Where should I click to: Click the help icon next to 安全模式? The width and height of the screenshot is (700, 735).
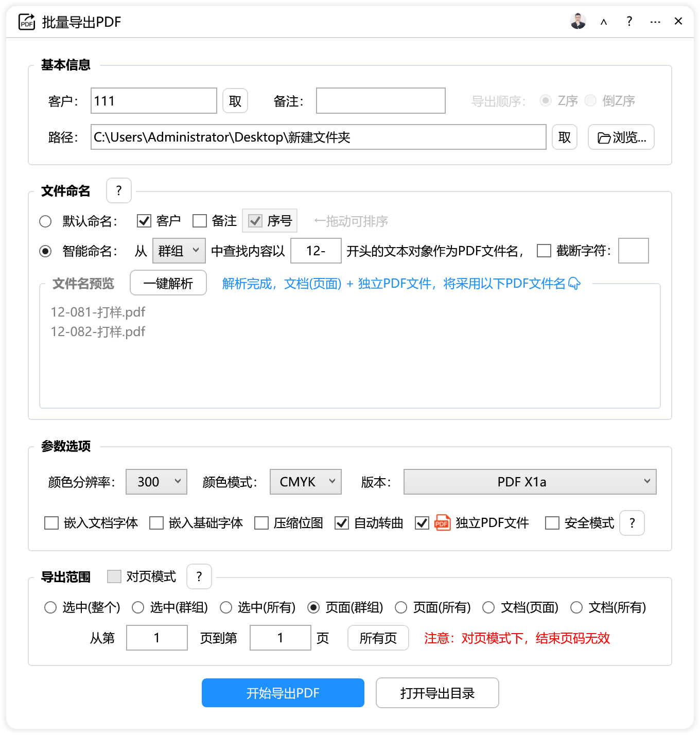tap(632, 523)
